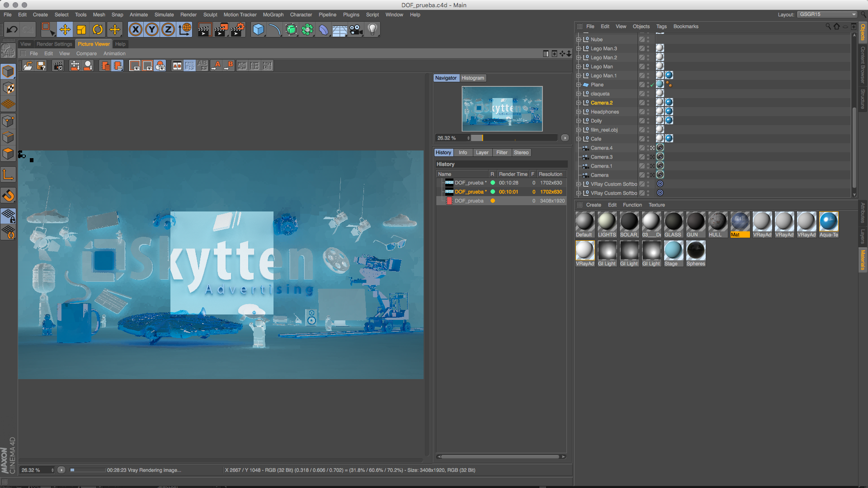Open the MoGraph menu
Viewport: 868px width, 488px height.
coord(273,14)
